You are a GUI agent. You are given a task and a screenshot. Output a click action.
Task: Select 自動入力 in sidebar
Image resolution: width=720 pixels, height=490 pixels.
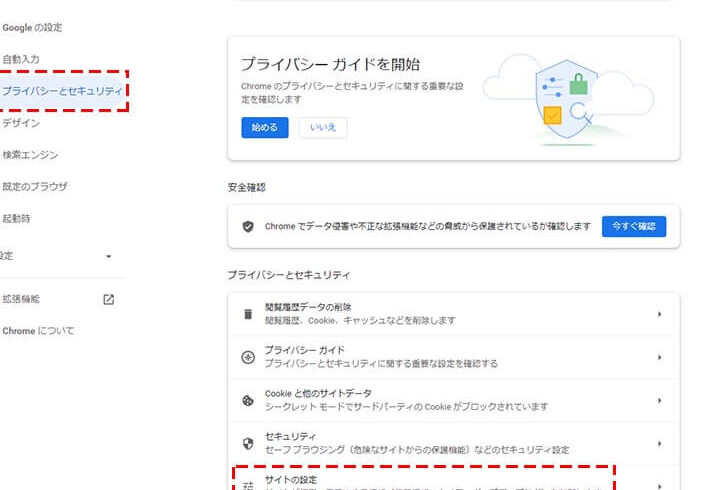click(21, 59)
